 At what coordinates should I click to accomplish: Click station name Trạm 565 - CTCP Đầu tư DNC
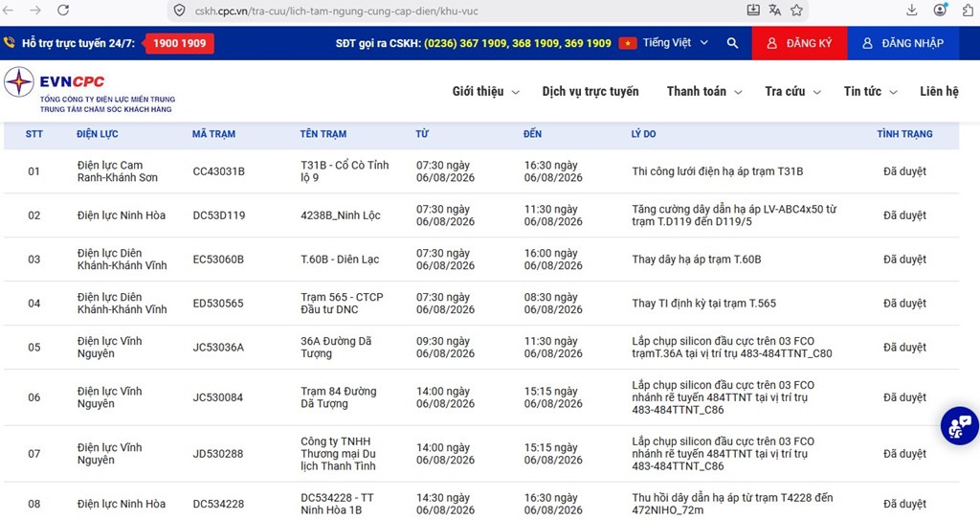(x=342, y=304)
